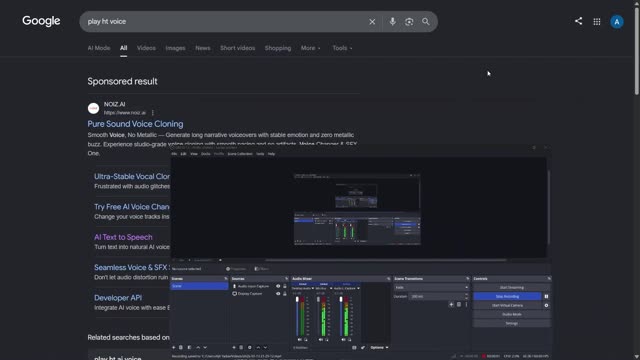Viewport: 640px width, 360px height.
Task: Mute the Mic/Aux channel in OBS
Action: (x=321, y=340)
